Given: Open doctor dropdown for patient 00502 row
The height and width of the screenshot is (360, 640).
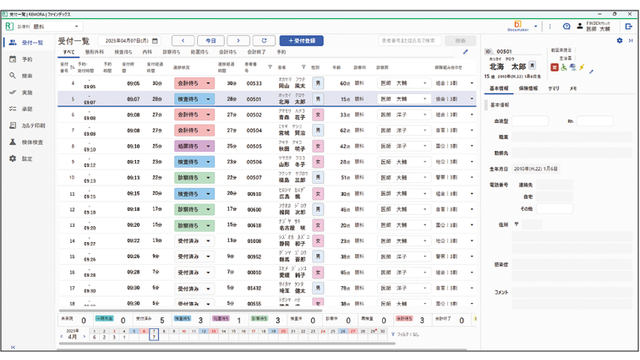Looking at the screenshot, I should [x=404, y=115].
